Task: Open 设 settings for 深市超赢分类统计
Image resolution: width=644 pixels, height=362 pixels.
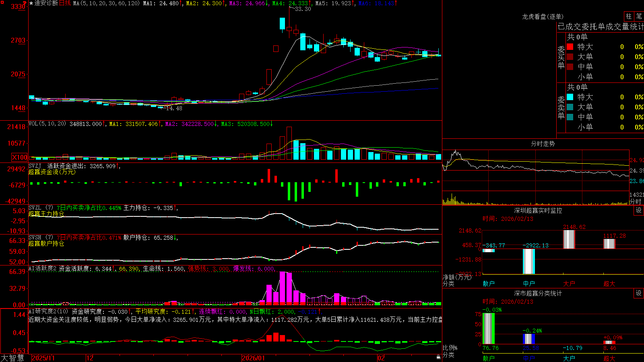Action: (639, 293)
